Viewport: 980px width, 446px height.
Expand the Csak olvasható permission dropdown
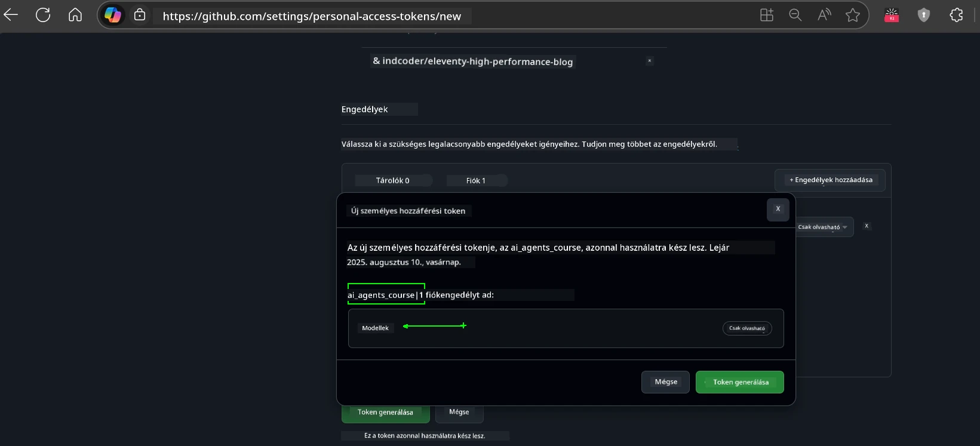(x=823, y=227)
